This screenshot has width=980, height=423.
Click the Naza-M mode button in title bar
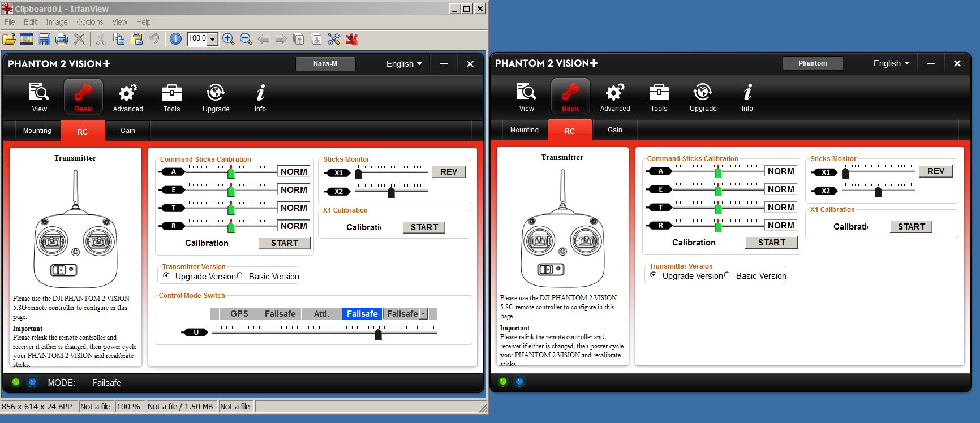point(325,64)
